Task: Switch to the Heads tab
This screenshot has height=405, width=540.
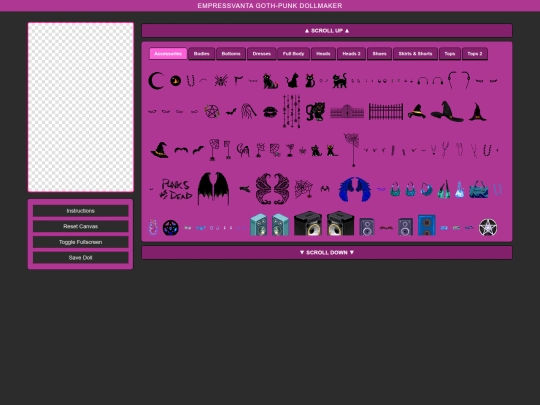Action: click(323, 54)
